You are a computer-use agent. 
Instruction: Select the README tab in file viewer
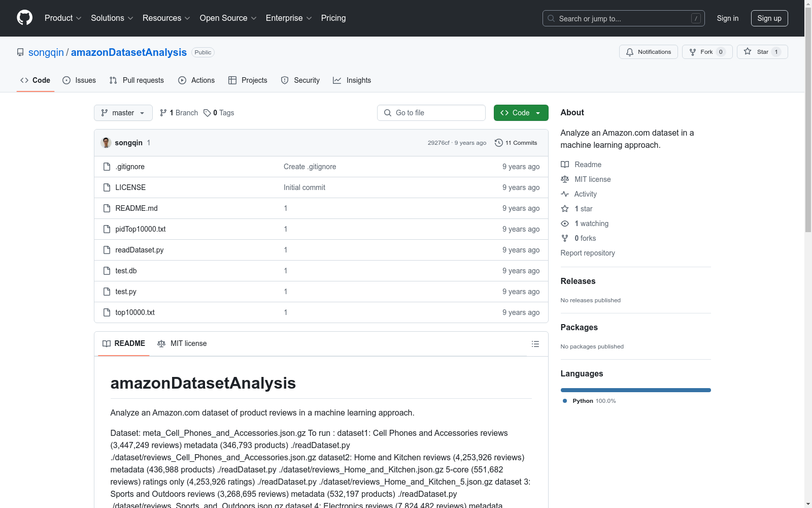point(124,343)
